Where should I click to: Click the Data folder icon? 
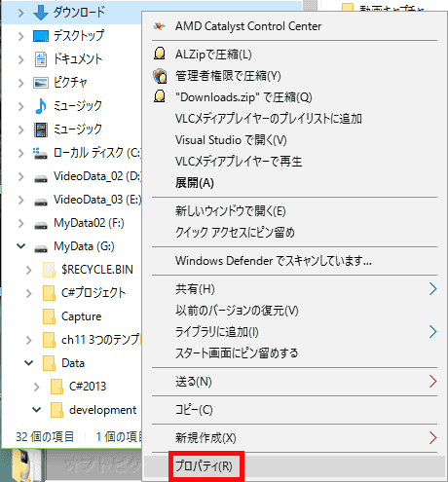point(49,363)
